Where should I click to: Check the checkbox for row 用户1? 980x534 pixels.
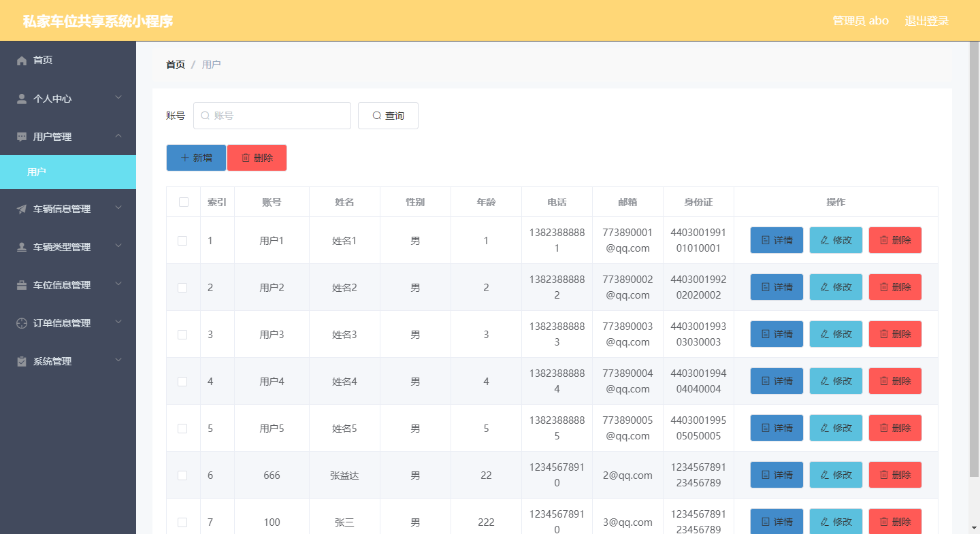click(x=182, y=241)
